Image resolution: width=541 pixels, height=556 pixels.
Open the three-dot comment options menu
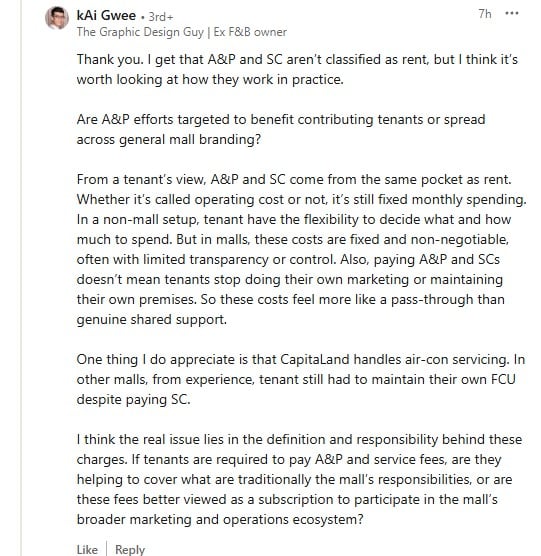(512, 13)
